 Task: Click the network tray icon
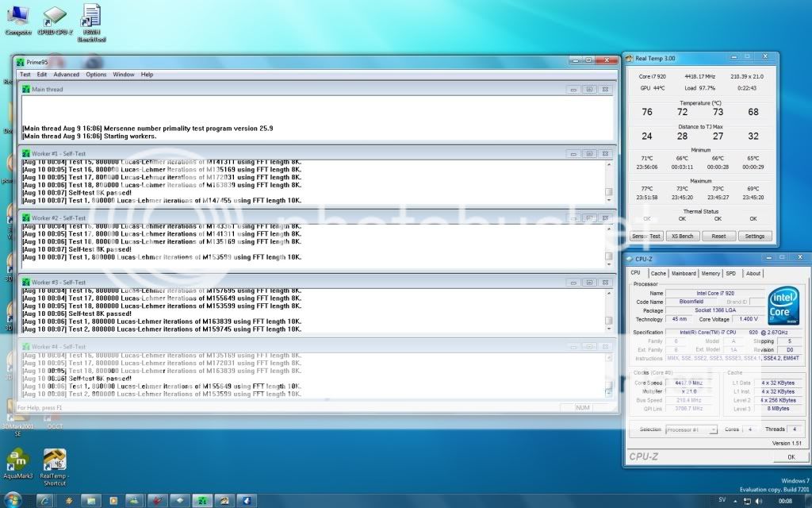click(747, 501)
